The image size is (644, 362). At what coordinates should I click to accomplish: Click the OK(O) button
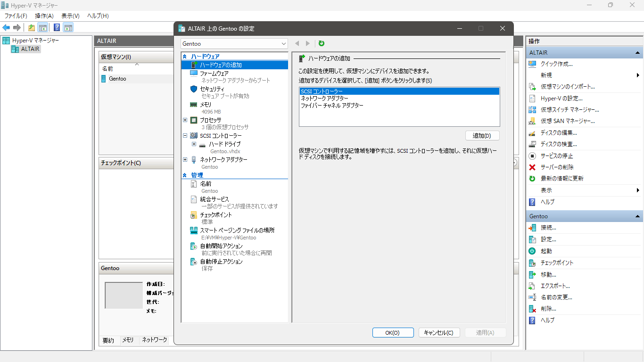[393, 333]
